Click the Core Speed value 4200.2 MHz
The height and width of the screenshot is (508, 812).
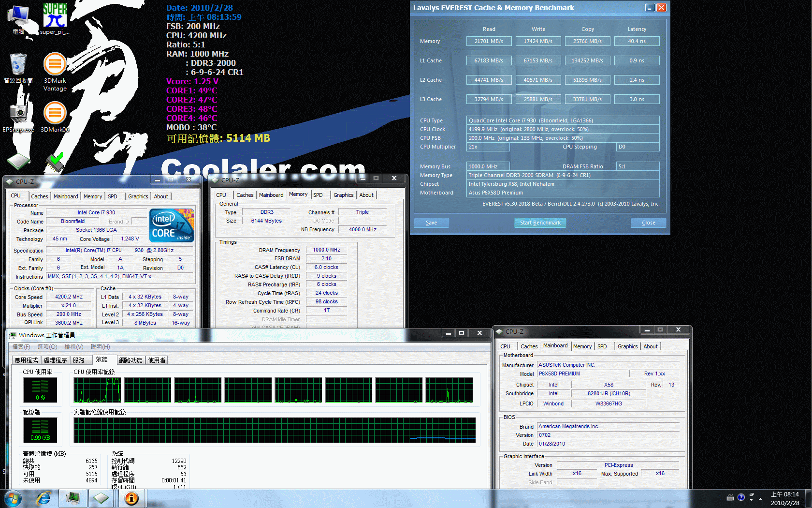click(x=69, y=297)
